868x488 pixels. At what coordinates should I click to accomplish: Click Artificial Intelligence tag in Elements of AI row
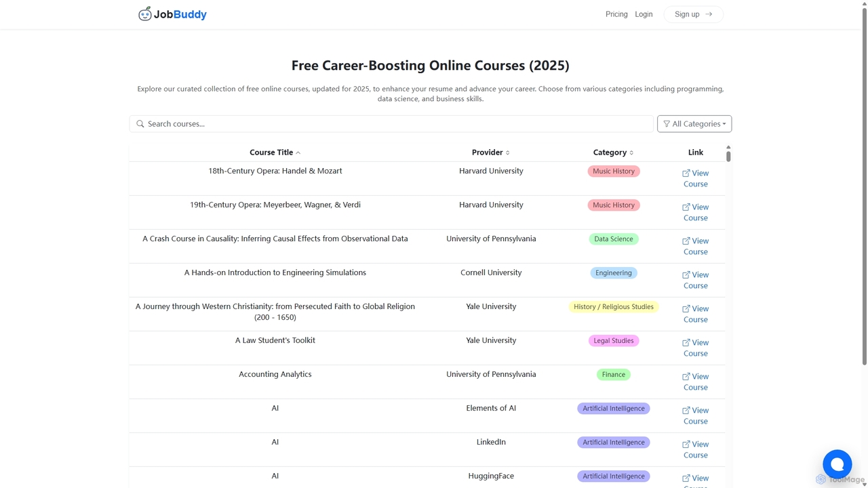614,409
